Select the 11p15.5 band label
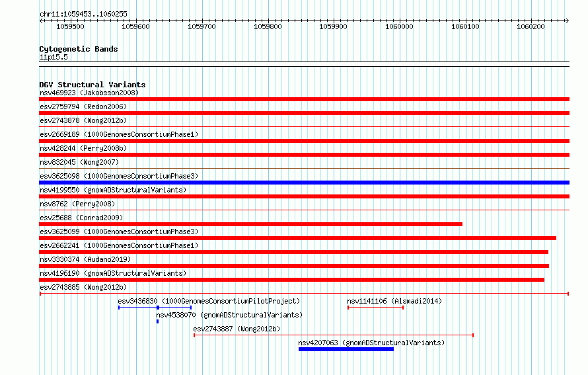The image size is (588, 375). (x=54, y=57)
